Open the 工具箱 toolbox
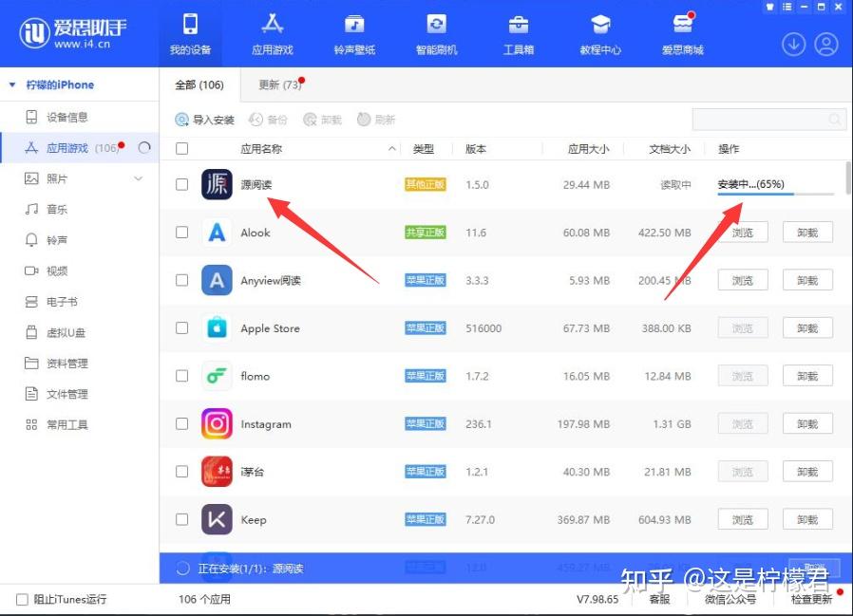 coord(518,34)
